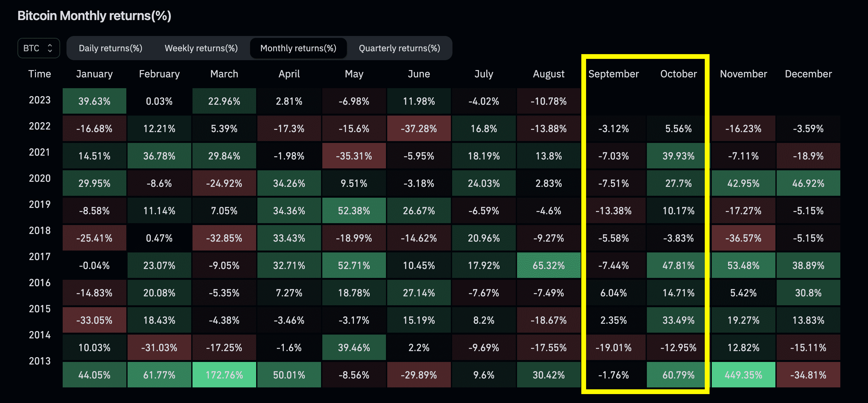Click the -33.05% January 2015 cell
868x403 pixels.
(94, 320)
